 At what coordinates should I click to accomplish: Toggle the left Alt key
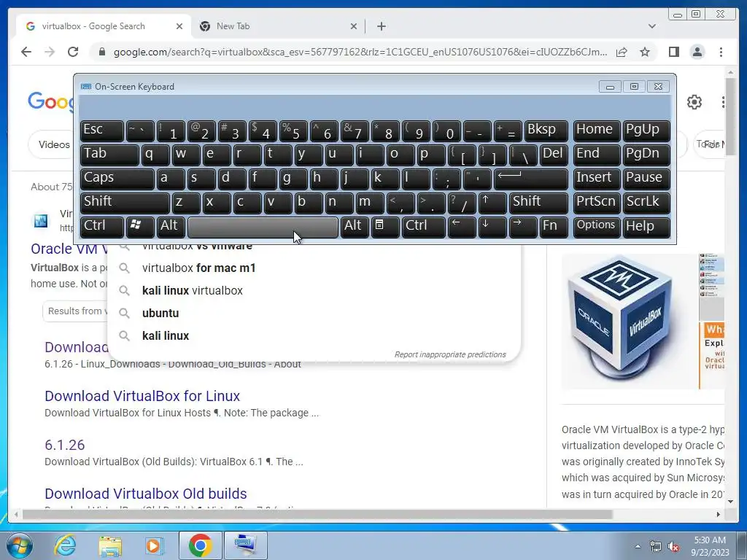171,227
